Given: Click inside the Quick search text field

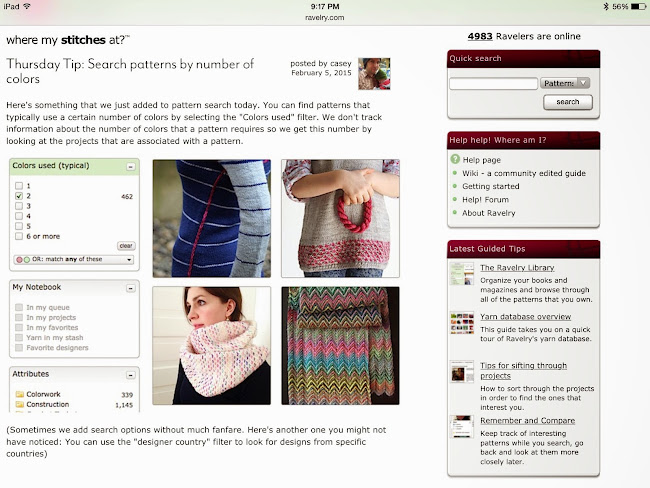Looking at the screenshot, I should pyautogui.click(x=493, y=84).
